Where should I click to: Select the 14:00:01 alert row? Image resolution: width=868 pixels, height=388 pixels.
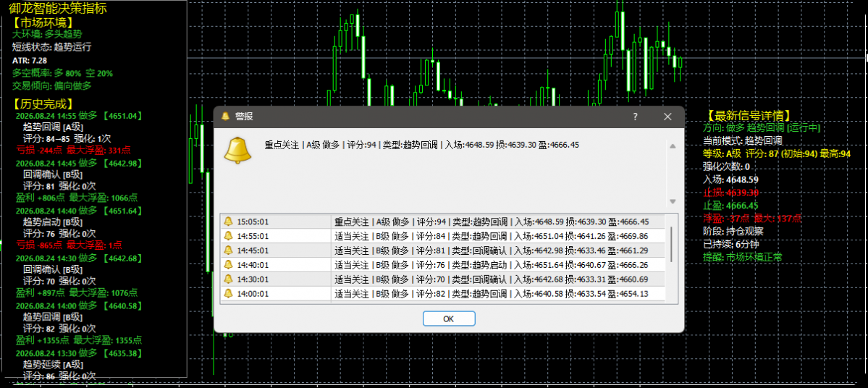443,293
